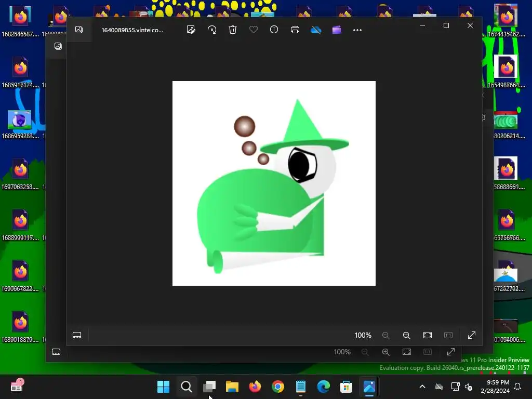Delete the photo with the trash icon
The width and height of the screenshot is (532, 399).
coord(233,30)
